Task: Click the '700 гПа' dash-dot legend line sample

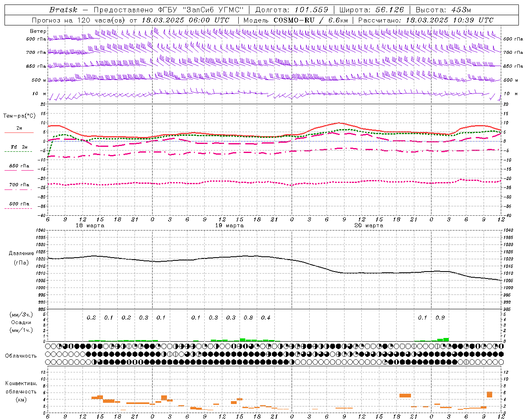Action: (x=18, y=189)
